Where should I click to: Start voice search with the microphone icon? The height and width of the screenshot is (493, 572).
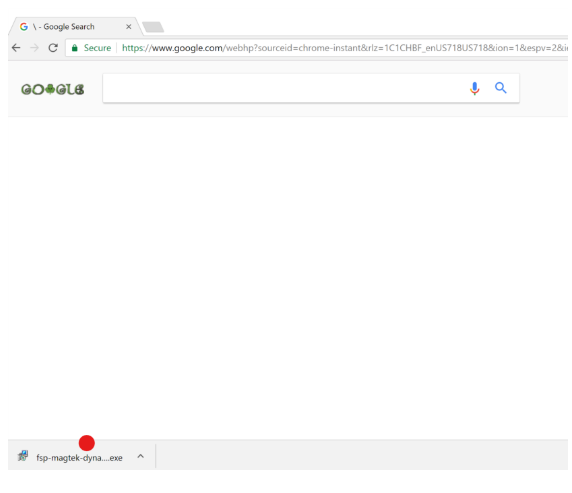coord(475,88)
